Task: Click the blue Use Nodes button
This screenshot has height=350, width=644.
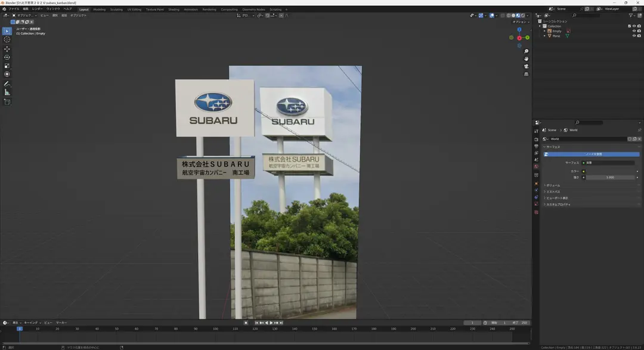Action: pos(592,154)
